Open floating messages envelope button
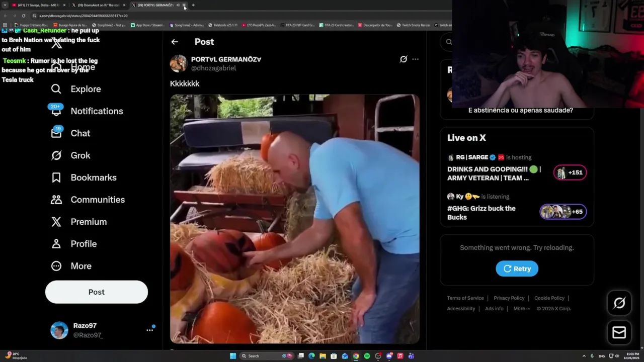Viewport: 644px width, 362px height. point(619,332)
